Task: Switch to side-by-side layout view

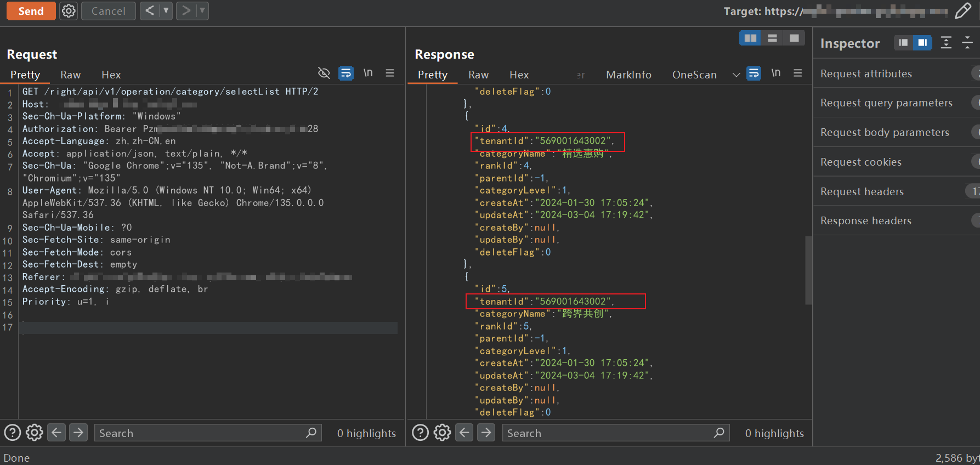Action: point(750,38)
